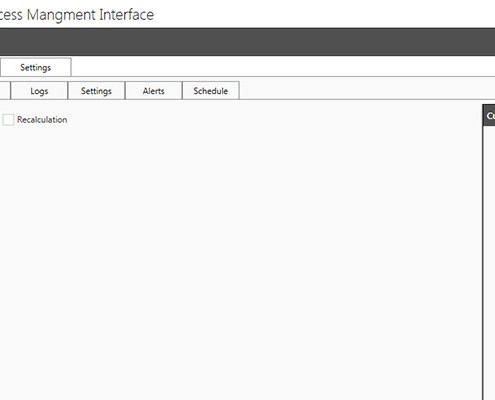Click the Recalculation label text
The height and width of the screenshot is (400, 495).
tap(42, 120)
